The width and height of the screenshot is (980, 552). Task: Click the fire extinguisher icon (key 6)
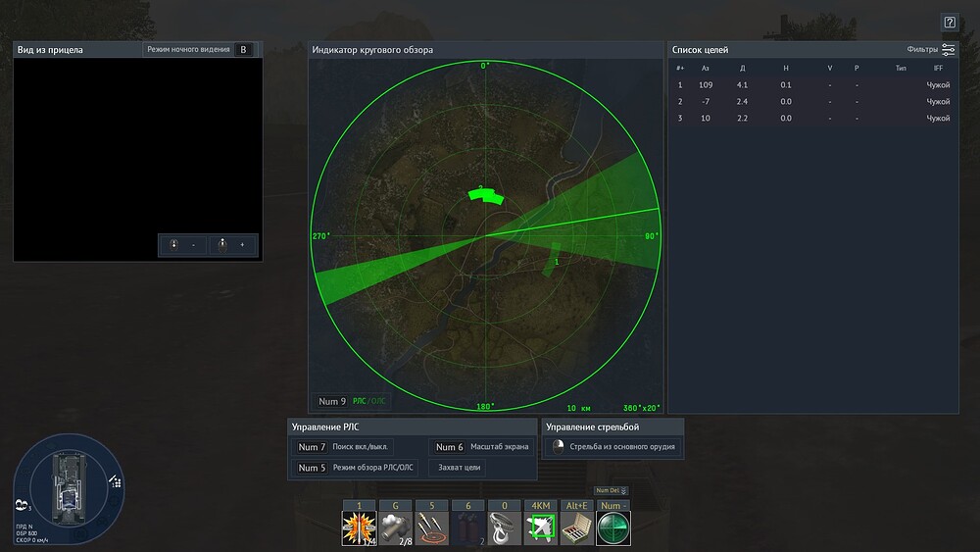click(468, 528)
